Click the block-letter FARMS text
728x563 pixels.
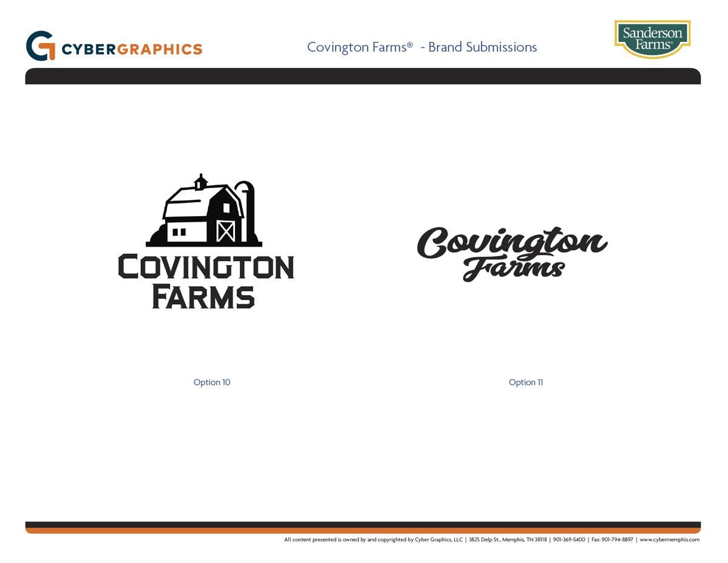click(x=203, y=297)
